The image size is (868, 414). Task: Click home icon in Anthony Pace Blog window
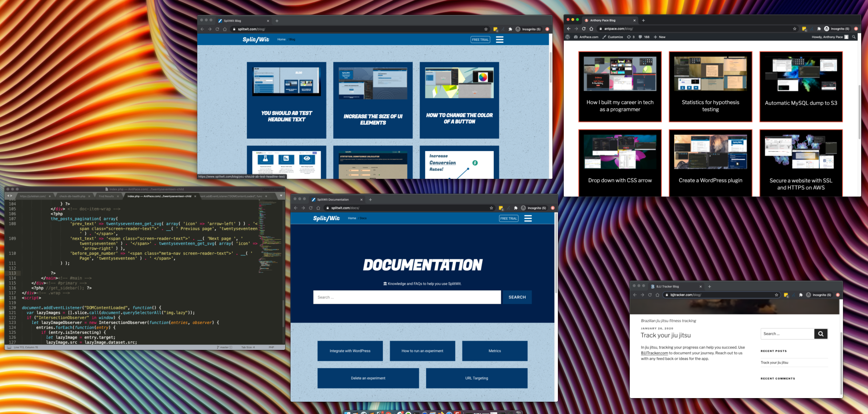pos(591,29)
